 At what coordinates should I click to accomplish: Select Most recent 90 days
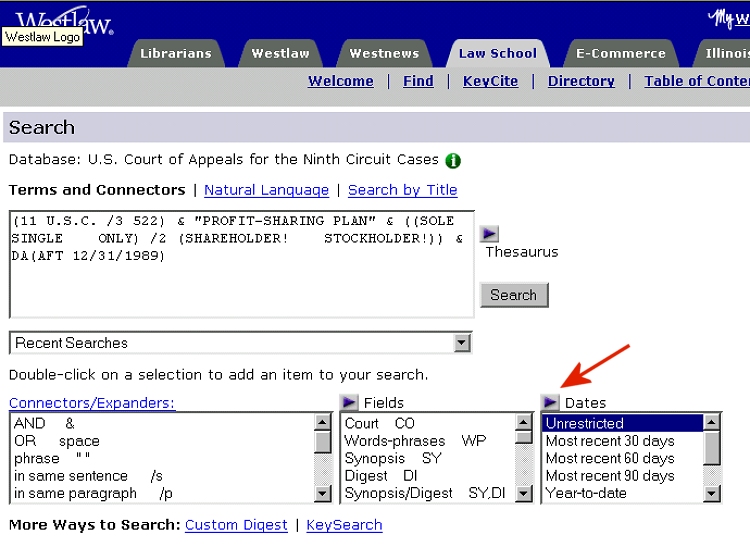pos(622,476)
